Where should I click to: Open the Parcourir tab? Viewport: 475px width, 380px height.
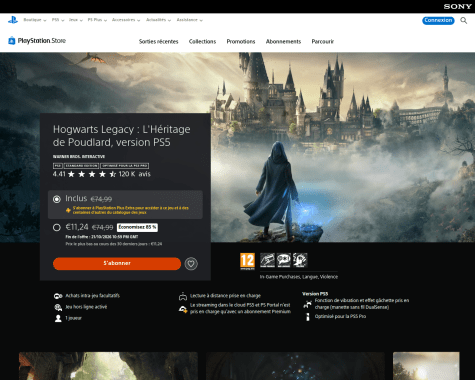pos(323,42)
